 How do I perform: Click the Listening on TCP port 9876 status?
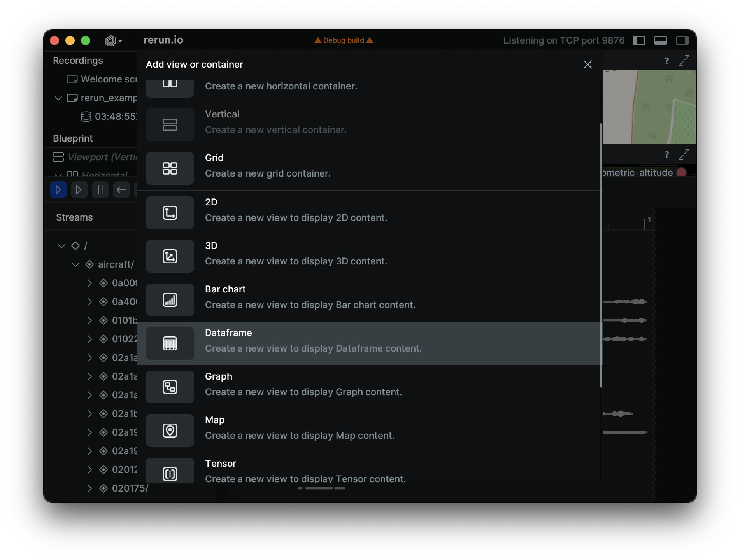(564, 40)
